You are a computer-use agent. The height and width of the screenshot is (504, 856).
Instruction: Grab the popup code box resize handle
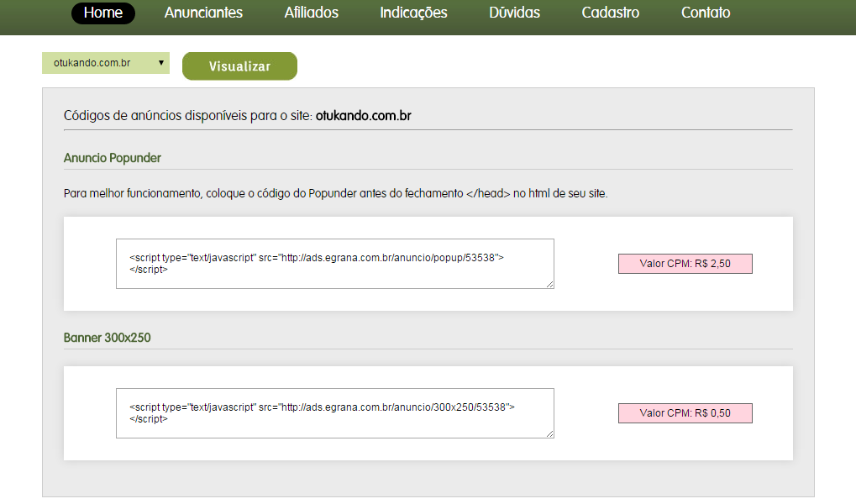tap(549, 284)
